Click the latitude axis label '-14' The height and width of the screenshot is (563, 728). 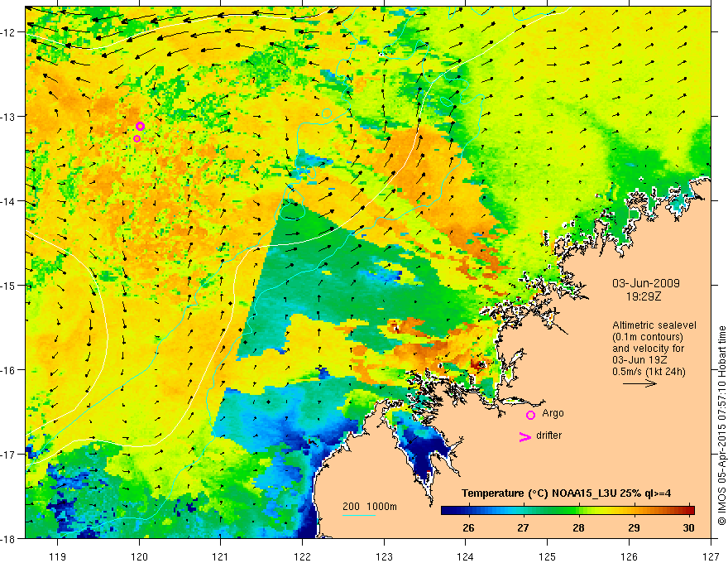9,200
